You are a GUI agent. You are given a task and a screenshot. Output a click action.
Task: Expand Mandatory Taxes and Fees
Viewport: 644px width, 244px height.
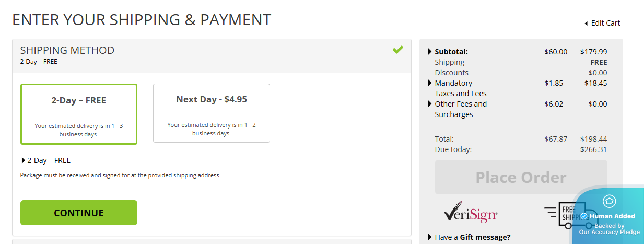click(x=430, y=83)
